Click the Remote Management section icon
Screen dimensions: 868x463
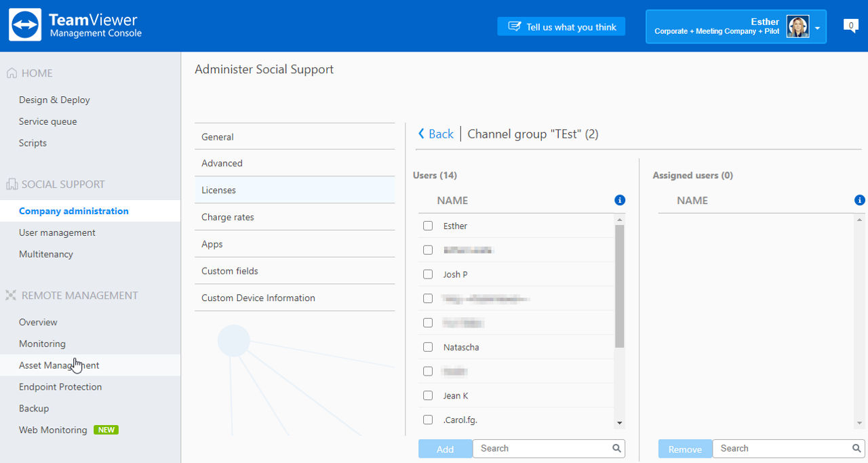(x=11, y=296)
